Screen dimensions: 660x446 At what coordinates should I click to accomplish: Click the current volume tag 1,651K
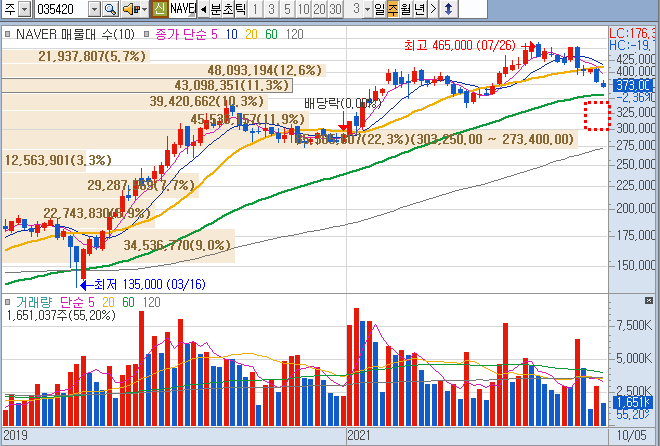[633, 402]
